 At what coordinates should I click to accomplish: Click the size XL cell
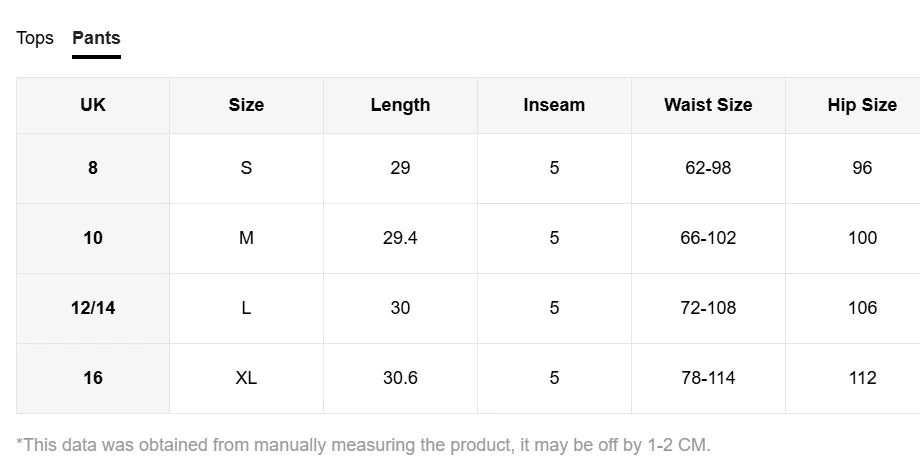246,378
